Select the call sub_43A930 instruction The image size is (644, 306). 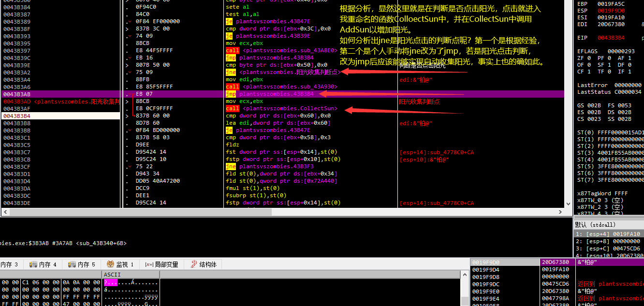coord(281,87)
